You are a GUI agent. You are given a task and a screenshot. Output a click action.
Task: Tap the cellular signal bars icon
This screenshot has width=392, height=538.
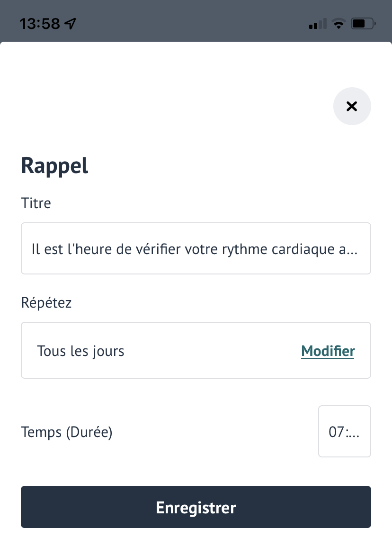point(317,24)
